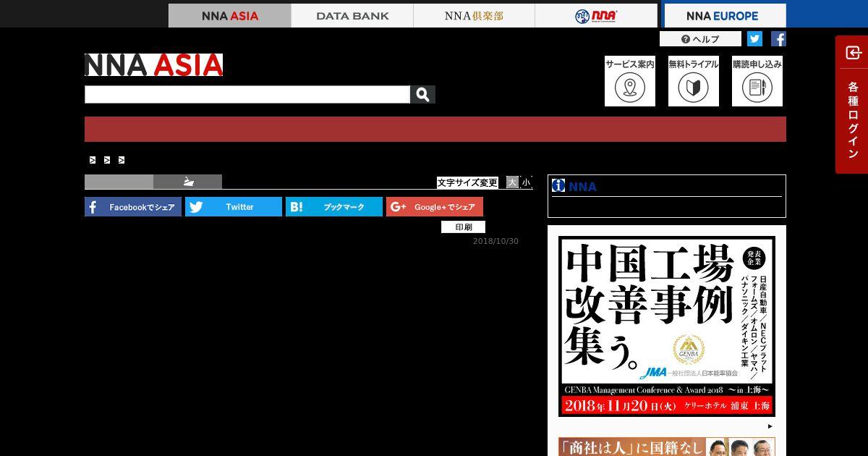This screenshot has height=456, width=868.
Task: Set text size to 小 (small)
Action: 526,182
